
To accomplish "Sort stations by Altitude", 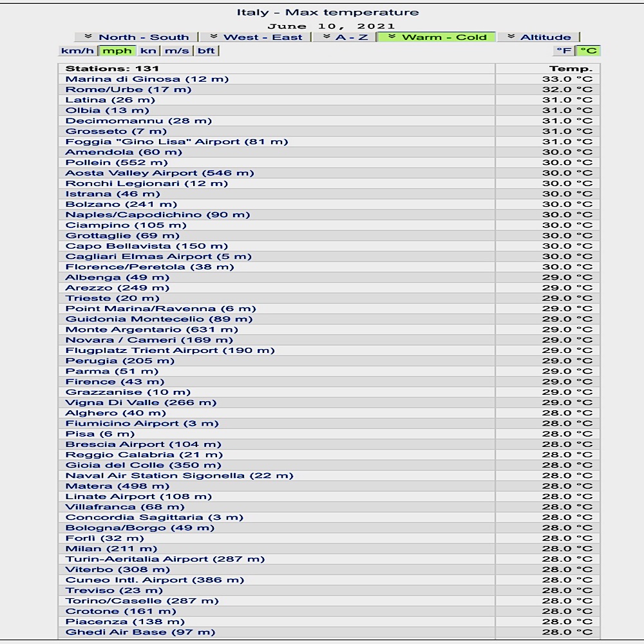I will click(x=538, y=37).
